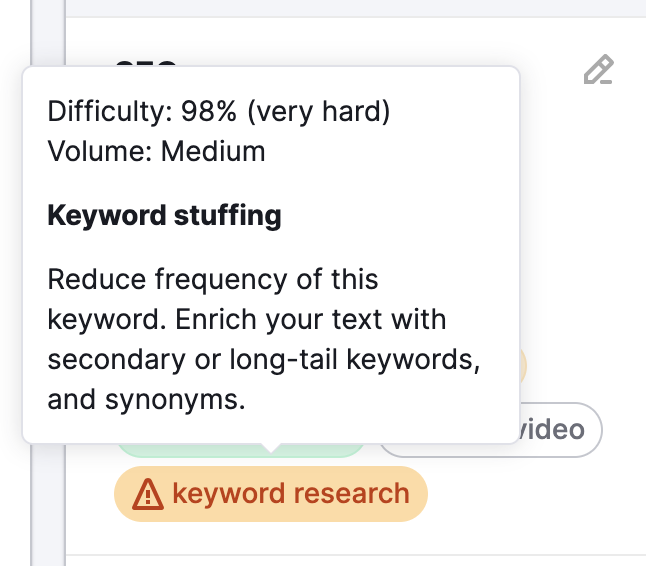Select the orange keyword research tag
Image resolution: width=646 pixels, height=566 pixels.
[271, 494]
